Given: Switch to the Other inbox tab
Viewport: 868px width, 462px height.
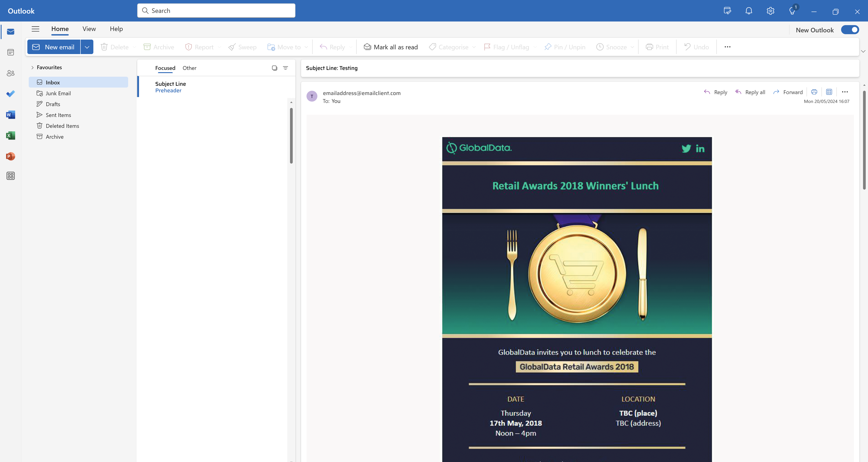Looking at the screenshot, I should click(x=189, y=68).
